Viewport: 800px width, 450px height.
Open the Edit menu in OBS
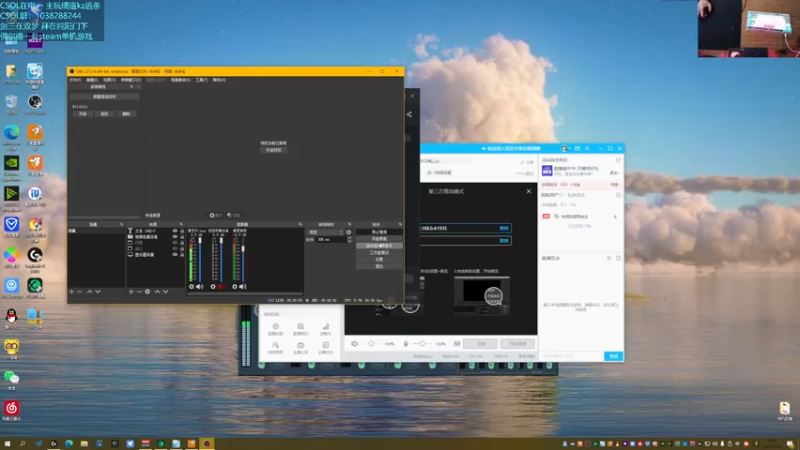click(92, 80)
